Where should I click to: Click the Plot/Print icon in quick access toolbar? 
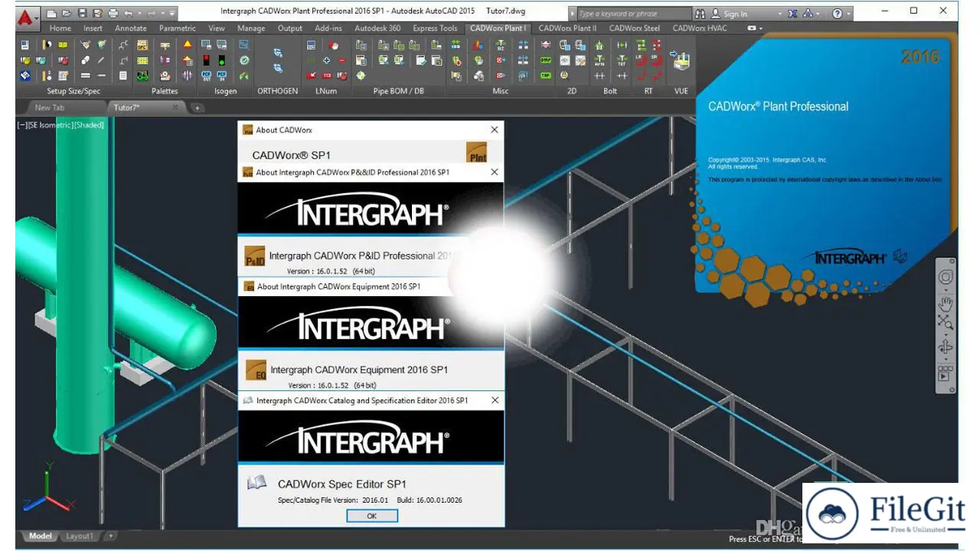tap(113, 14)
